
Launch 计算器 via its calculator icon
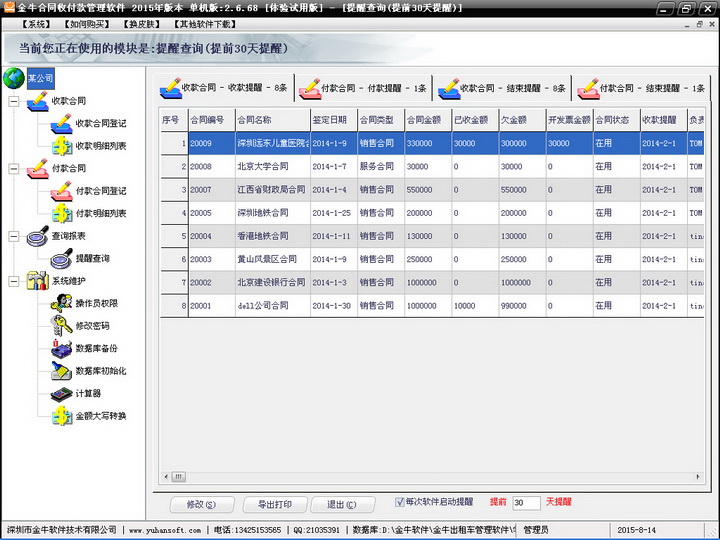(x=62, y=394)
